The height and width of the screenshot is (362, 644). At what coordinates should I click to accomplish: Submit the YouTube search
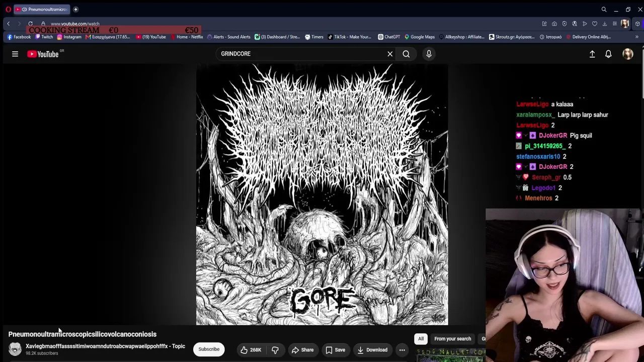tap(406, 54)
